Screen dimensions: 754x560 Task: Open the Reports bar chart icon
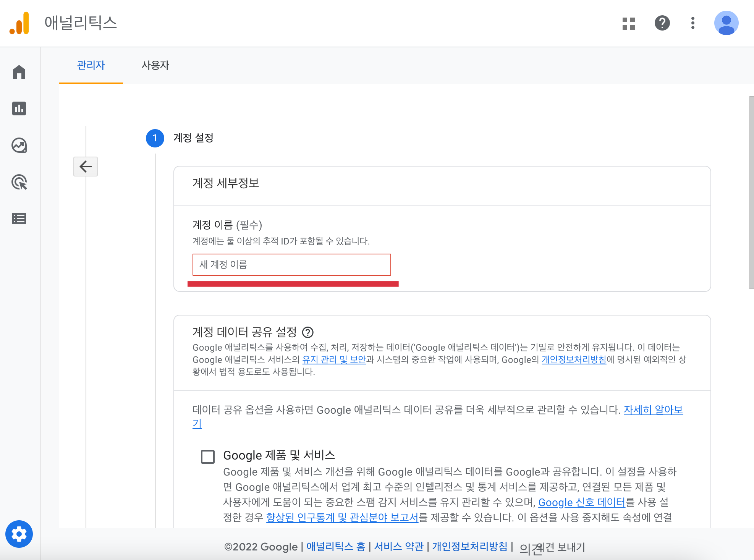point(19,108)
